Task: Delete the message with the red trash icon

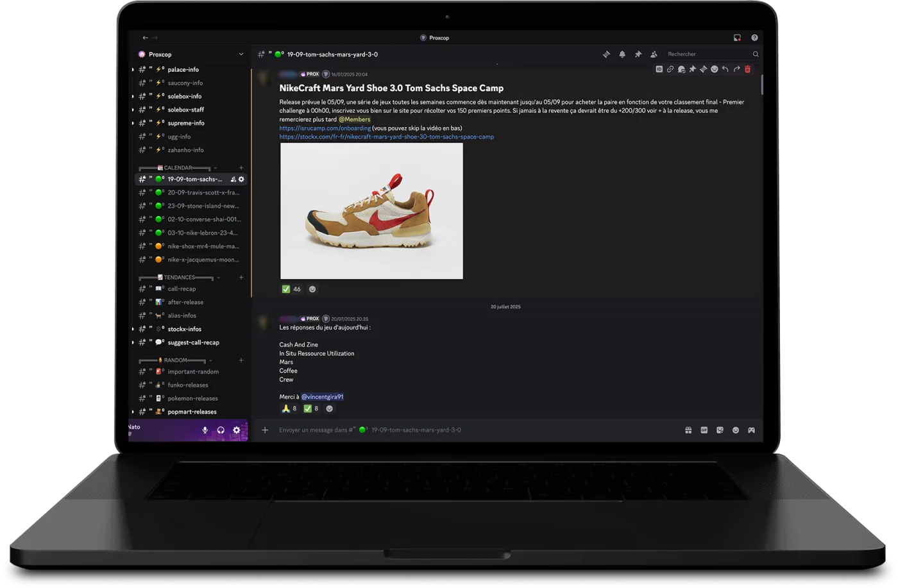Action: (x=747, y=69)
